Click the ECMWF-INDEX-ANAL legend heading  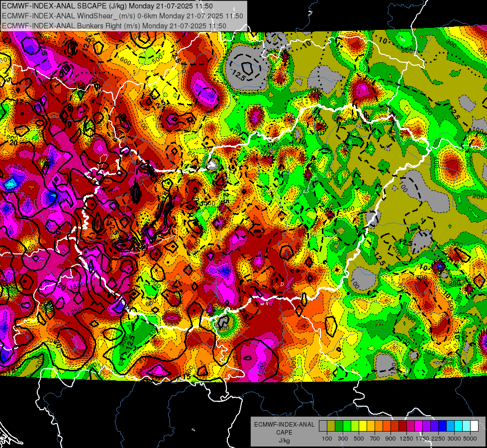tap(285, 425)
